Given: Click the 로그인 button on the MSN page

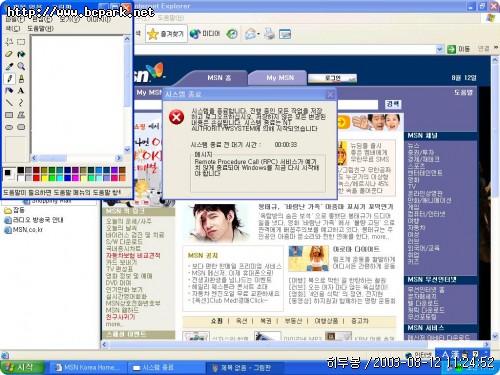Looking at the screenshot, I should tap(332, 78).
